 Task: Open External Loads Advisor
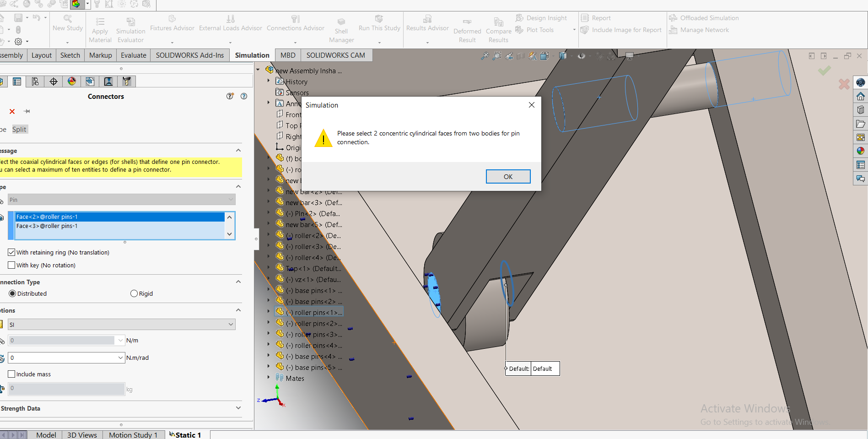231,23
